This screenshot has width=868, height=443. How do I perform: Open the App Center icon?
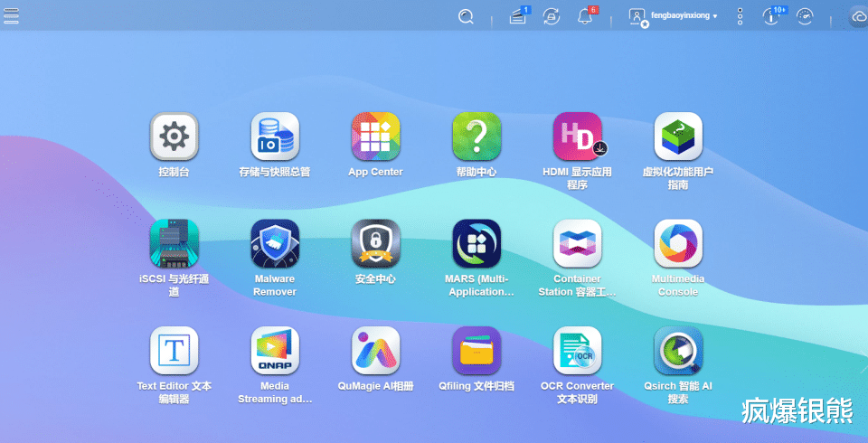(x=375, y=137)
